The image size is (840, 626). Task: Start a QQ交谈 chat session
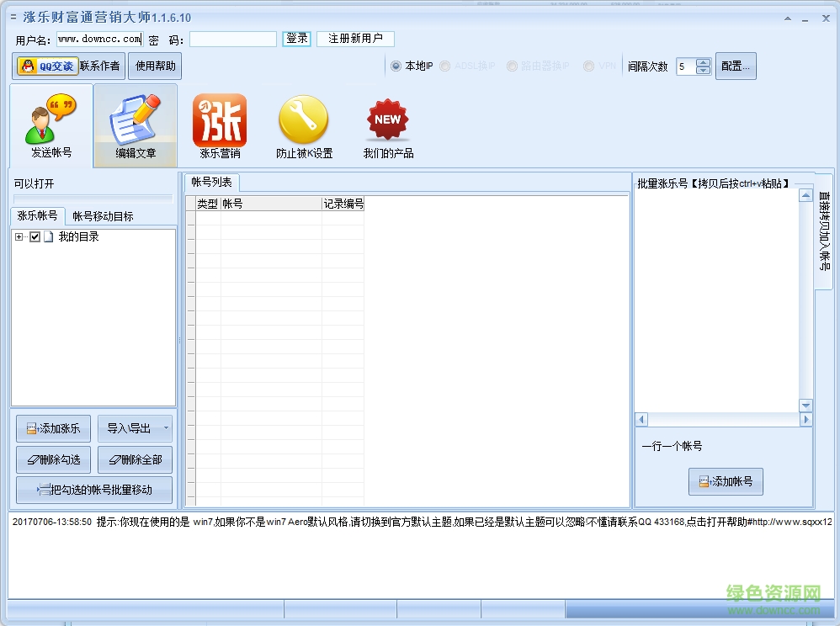point(46,65)
